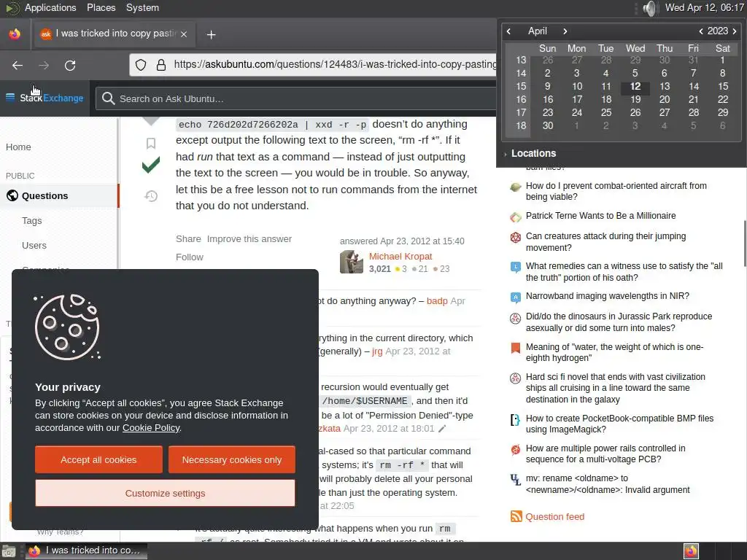Click the icon beside 'mv: rename' question
Viewport: 747px width, 560px height.
click(516, 480)
